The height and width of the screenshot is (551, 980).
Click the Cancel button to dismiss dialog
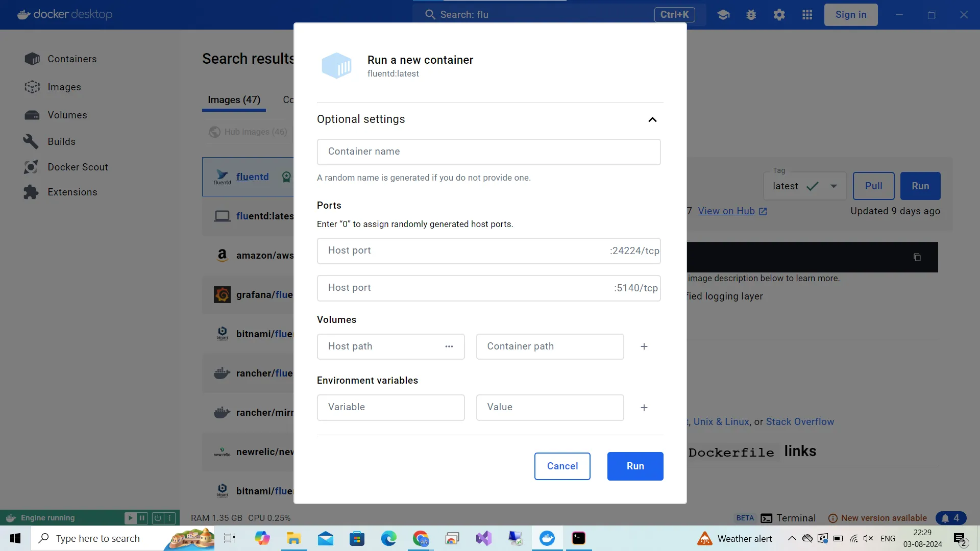click(562, 466)
